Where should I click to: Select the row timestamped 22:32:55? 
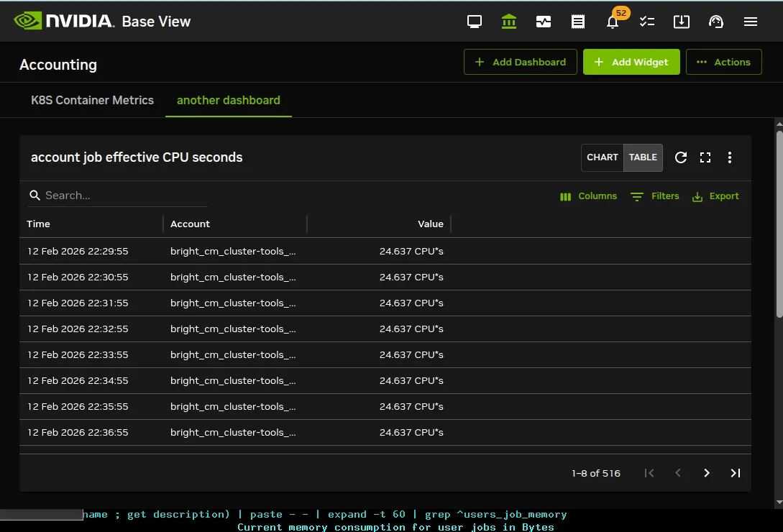pos(385,329)
